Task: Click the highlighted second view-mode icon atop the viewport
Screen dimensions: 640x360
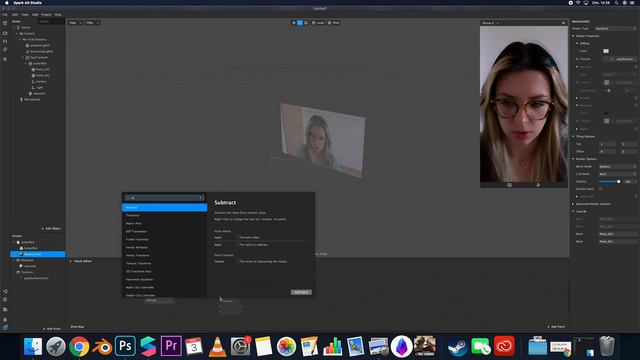Action: click(x=300, y=23)
